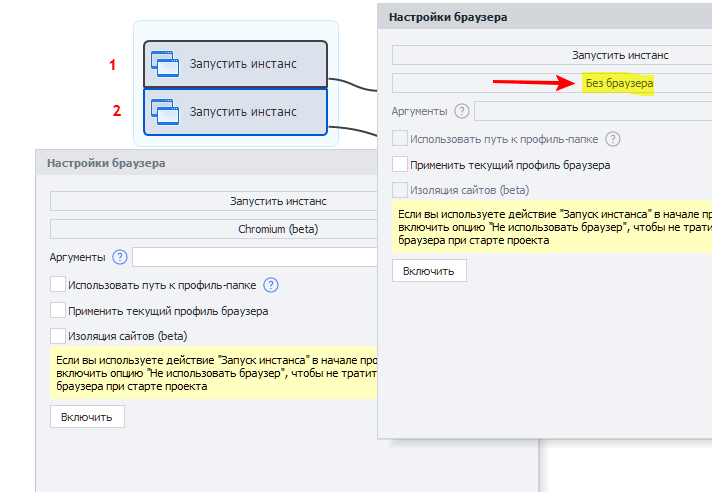Select the second block's 'Запустить инстанс' label
This screenshot has height=492, width=712.
pyautogui.click(x=243, y=112)
